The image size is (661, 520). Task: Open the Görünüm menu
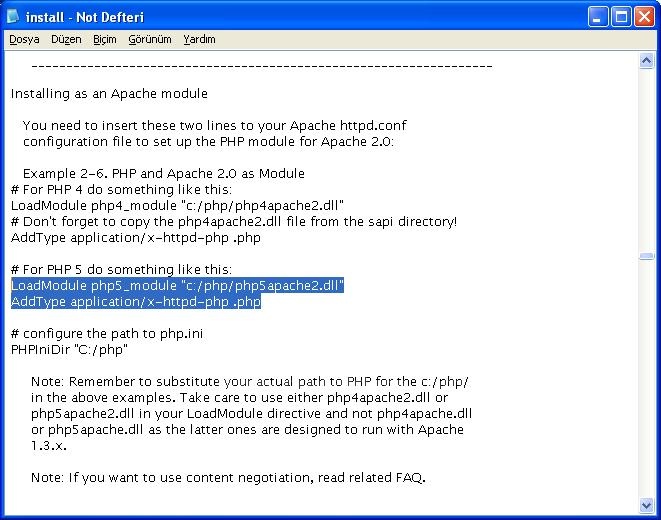[x=150, y=40]
